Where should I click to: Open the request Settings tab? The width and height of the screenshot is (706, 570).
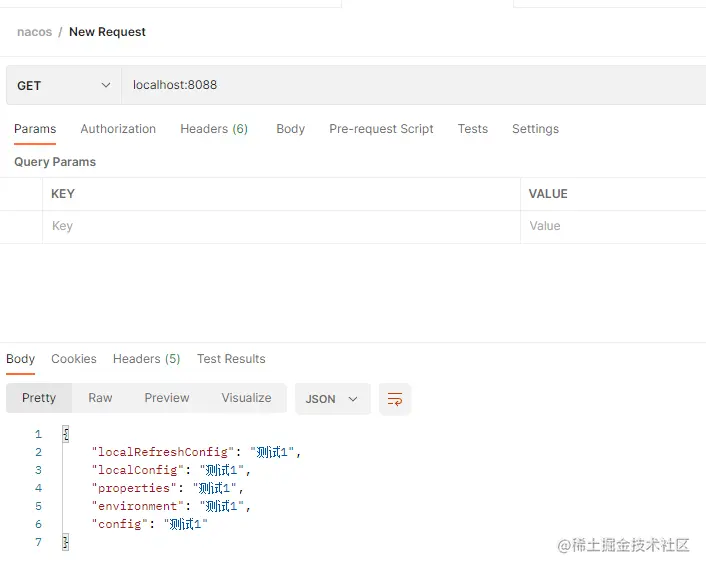tap(535, 129)
